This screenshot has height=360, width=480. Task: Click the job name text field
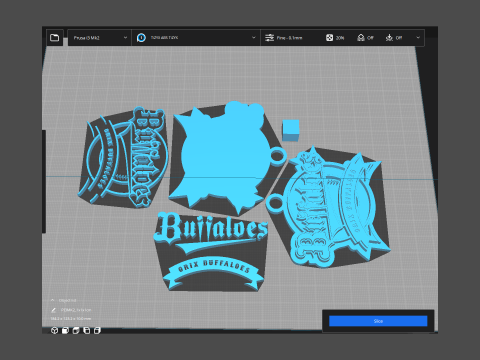coord(76,310)
